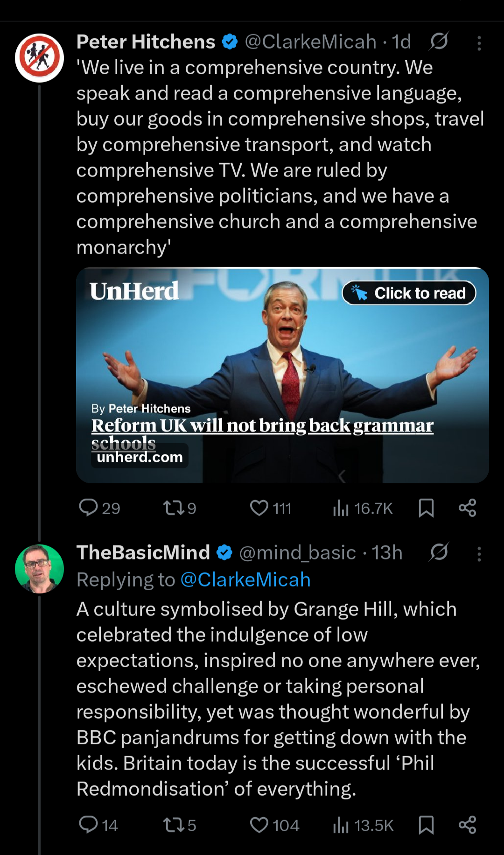Open @ClarkeMicah mention link in reply

(245, 579)
